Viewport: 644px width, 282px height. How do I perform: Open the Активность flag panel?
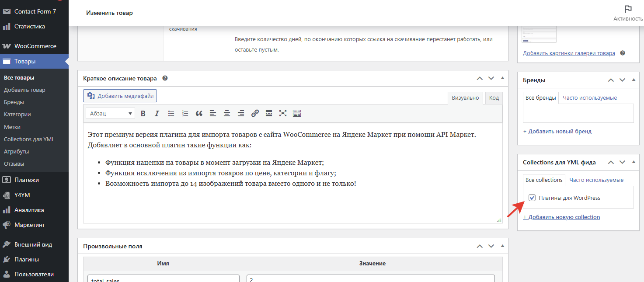pyautogui.click(x=628, y=13)
